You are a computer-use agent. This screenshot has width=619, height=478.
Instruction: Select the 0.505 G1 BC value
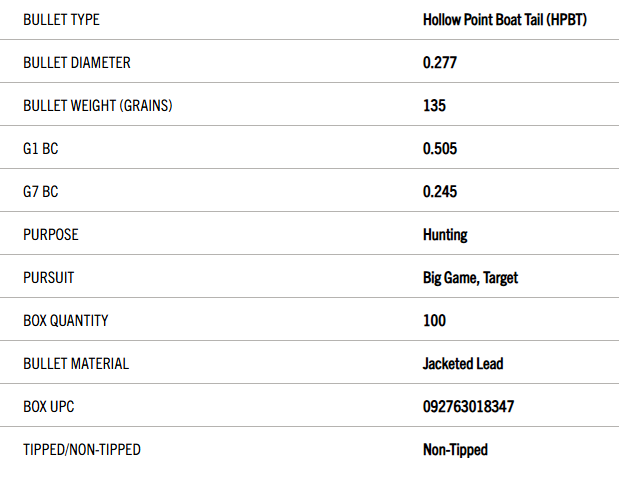tap(440, 149)
